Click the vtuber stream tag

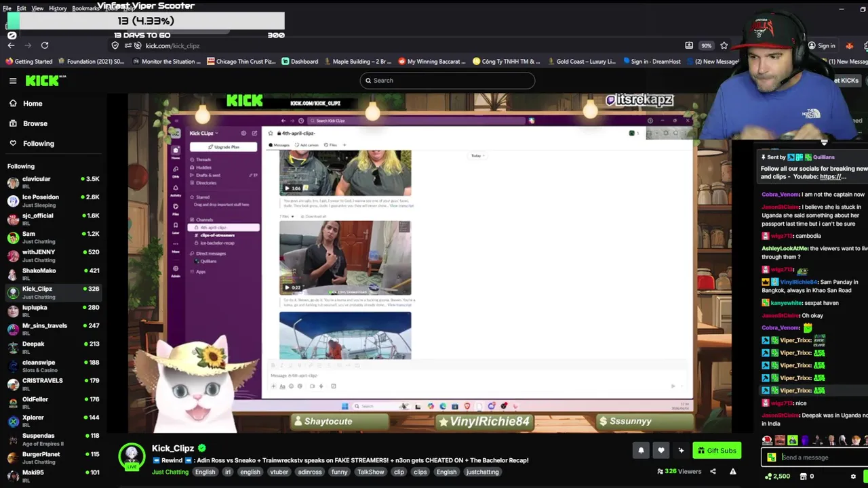[x=279, y=472]
